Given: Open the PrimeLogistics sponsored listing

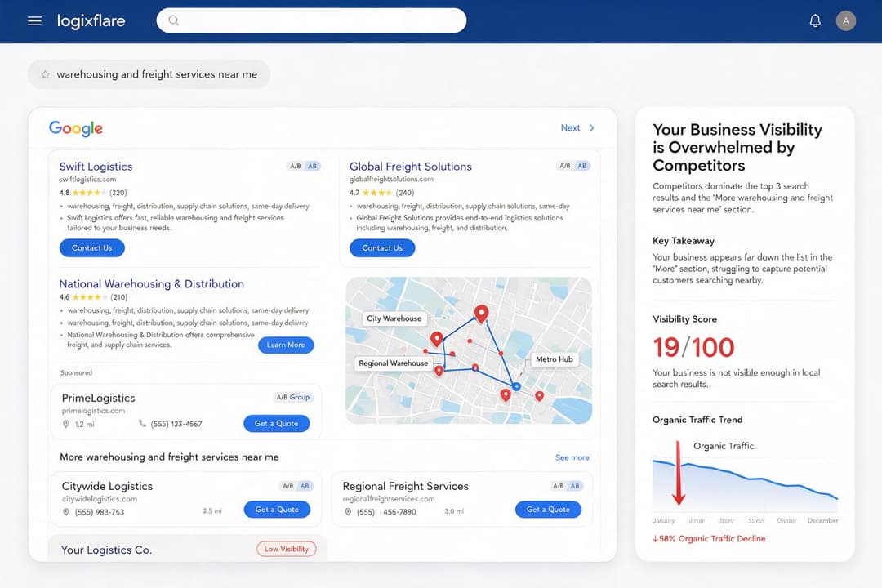Looking at the screenshot, I should click(99, 398).
